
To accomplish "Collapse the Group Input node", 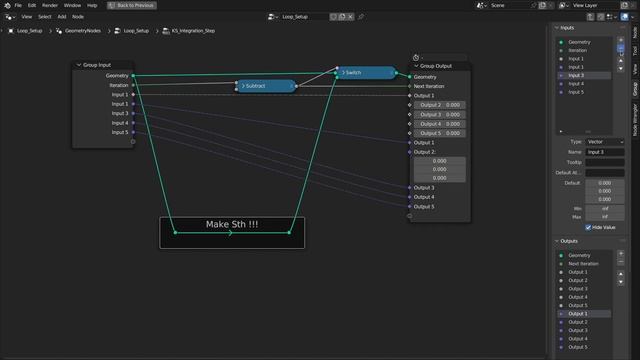I will pyautogui.click(x=79, y=65).
